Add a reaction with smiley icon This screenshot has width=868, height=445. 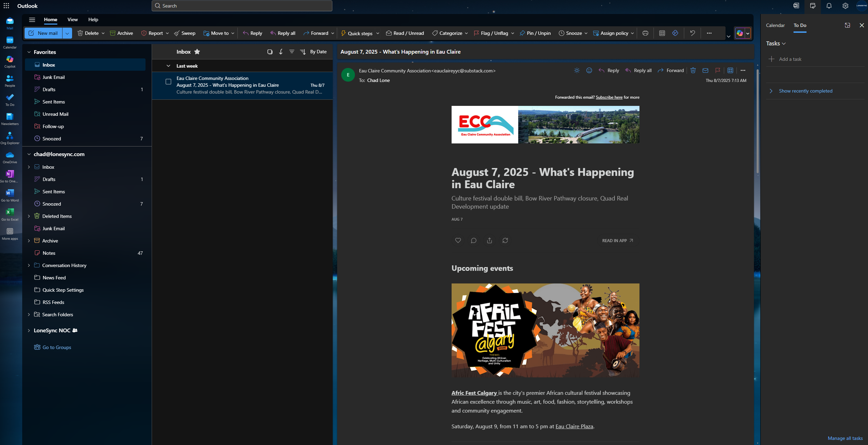(x=589, y=70)
